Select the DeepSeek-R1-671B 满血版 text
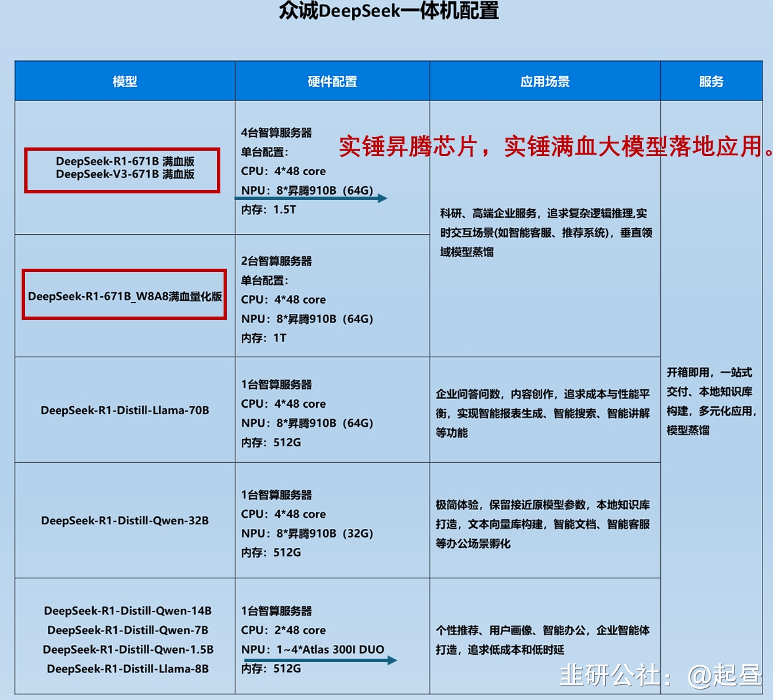The height and width of the screenshot is (700, 773). 125,161
